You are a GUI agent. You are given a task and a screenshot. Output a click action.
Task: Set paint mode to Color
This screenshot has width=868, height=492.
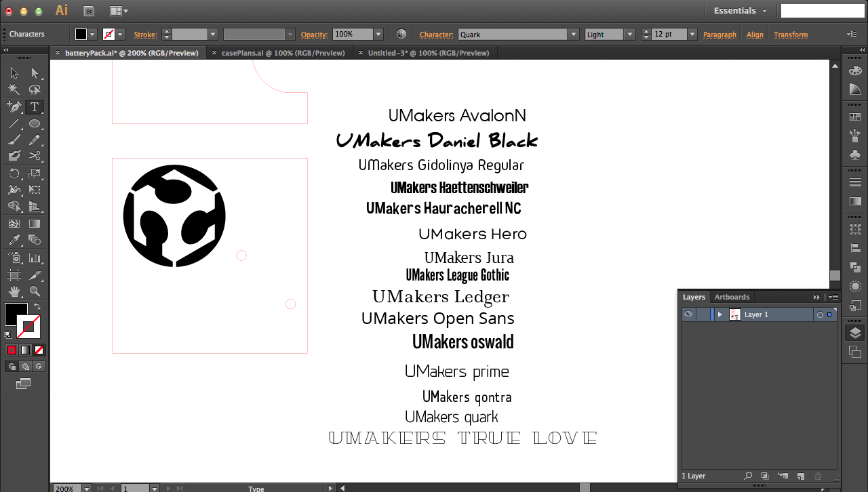click(x=12, y=350)
